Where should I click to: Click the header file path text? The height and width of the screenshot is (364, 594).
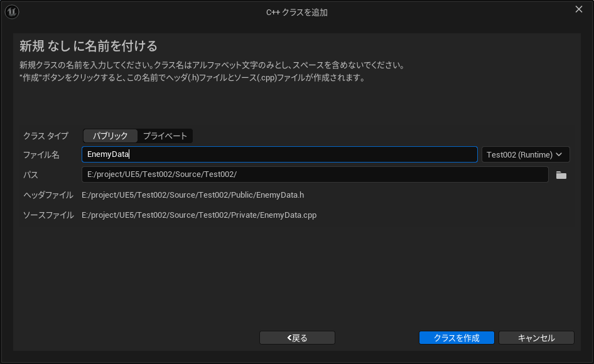pos(193,195)
